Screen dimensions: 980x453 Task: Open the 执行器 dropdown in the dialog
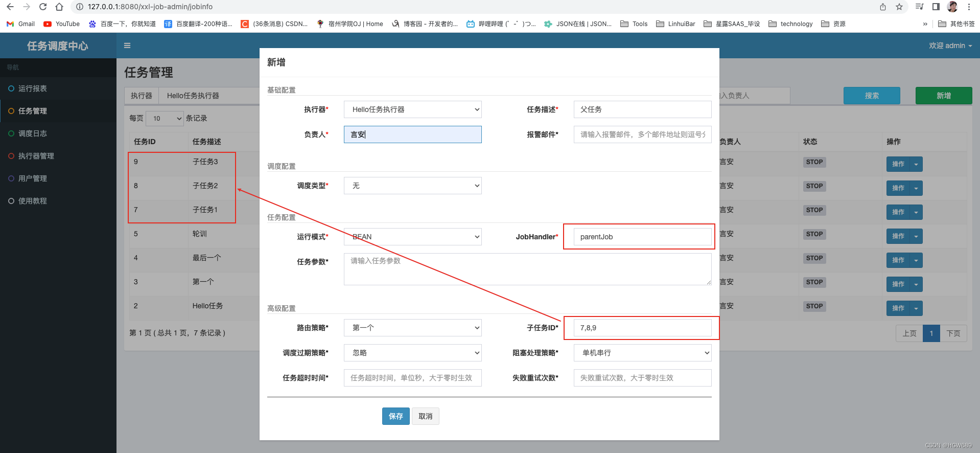point(413,109)
